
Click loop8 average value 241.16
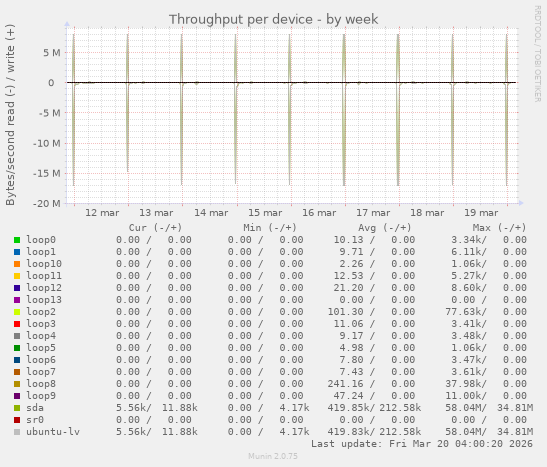click(x=345, y=384)
